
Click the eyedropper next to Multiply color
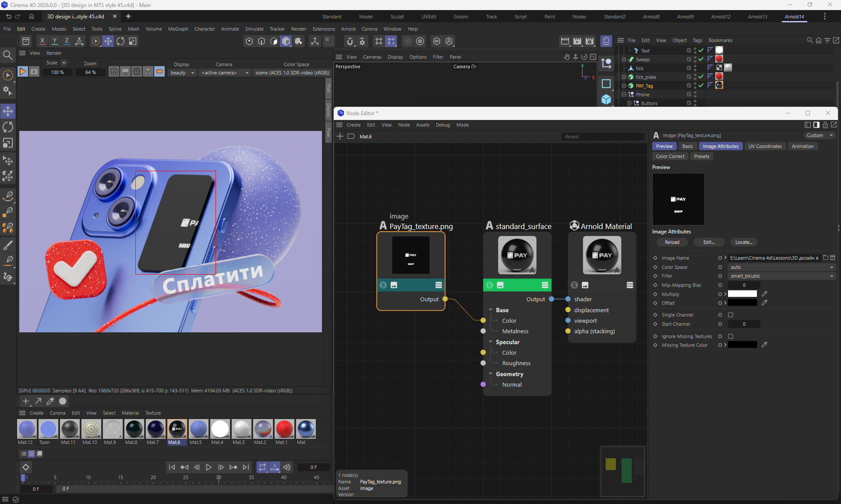point(764,294)
